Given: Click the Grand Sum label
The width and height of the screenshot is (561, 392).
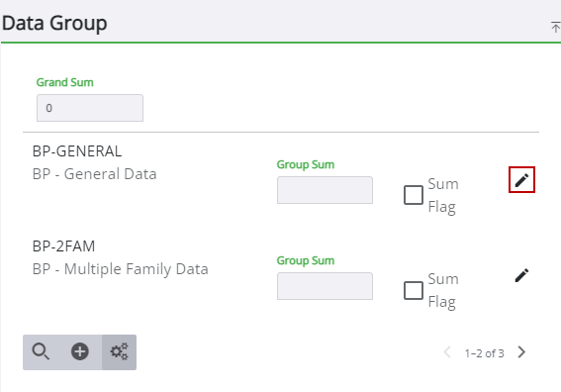Looking at the screenshot, I should click(64, 82).
